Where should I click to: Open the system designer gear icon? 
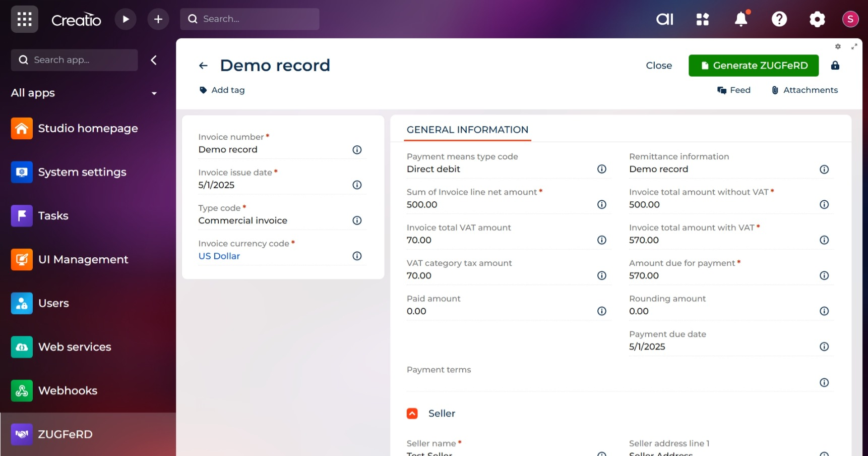[x=817, y=19]
